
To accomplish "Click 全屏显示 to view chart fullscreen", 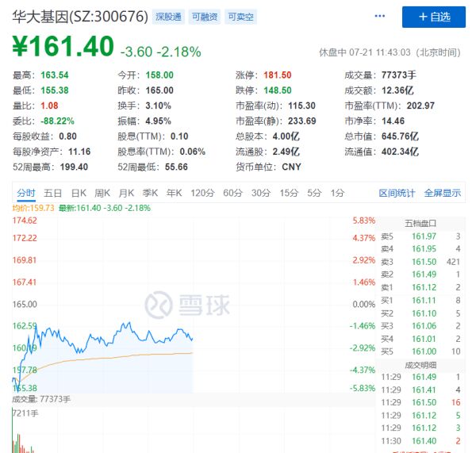I will (442, 193).
